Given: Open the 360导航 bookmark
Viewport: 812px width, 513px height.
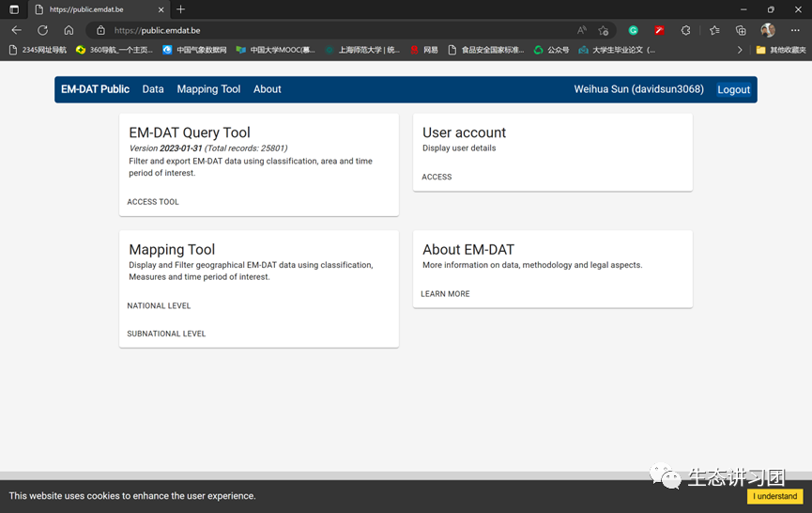Looking at the screenshot, I should pos(115,50).
